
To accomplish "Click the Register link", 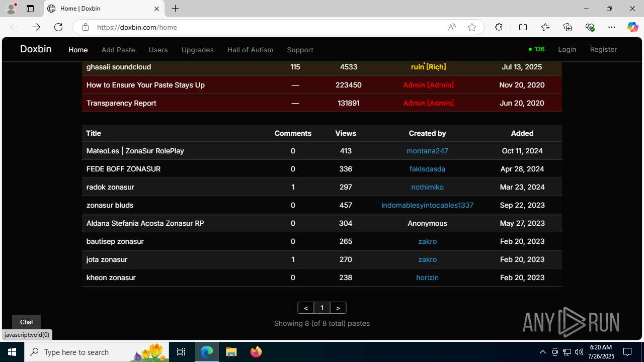I will coord(603,49).
